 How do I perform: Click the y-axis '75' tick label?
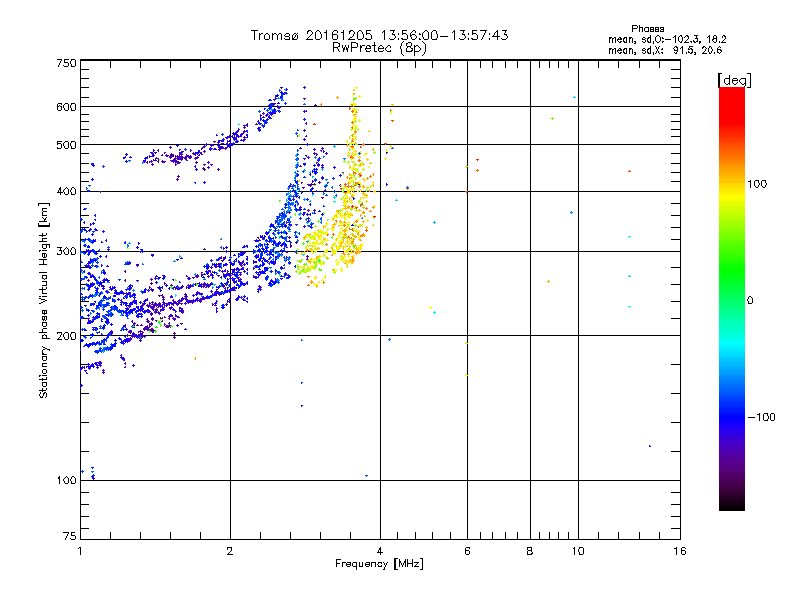click(x=70, y=536)
